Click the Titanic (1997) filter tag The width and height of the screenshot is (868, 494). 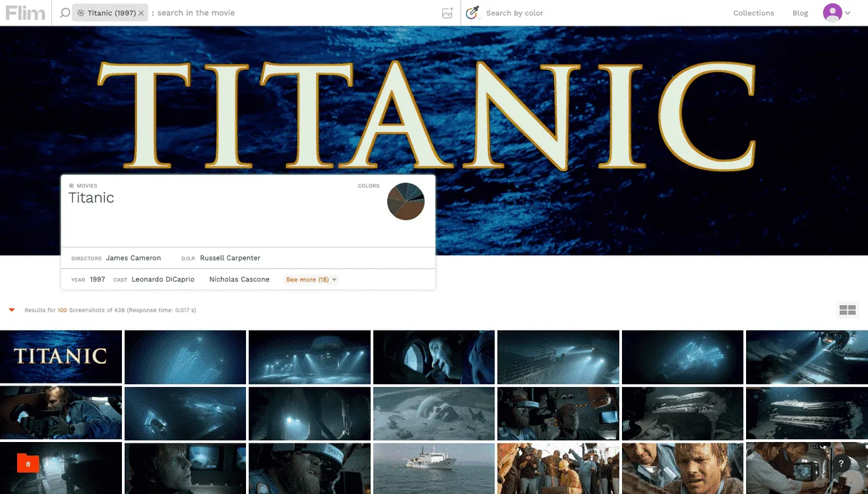click(x=111, y=13)
